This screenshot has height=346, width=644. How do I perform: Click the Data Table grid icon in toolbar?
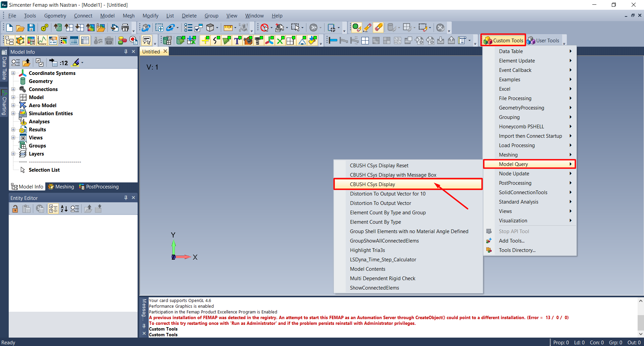tap(85, 41)
